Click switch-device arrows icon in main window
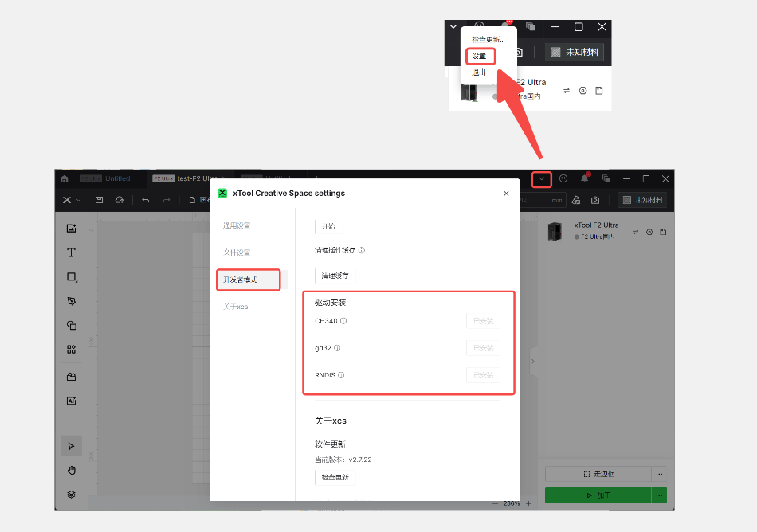This screenshot has width=757, height=532. tap(636, 232)
